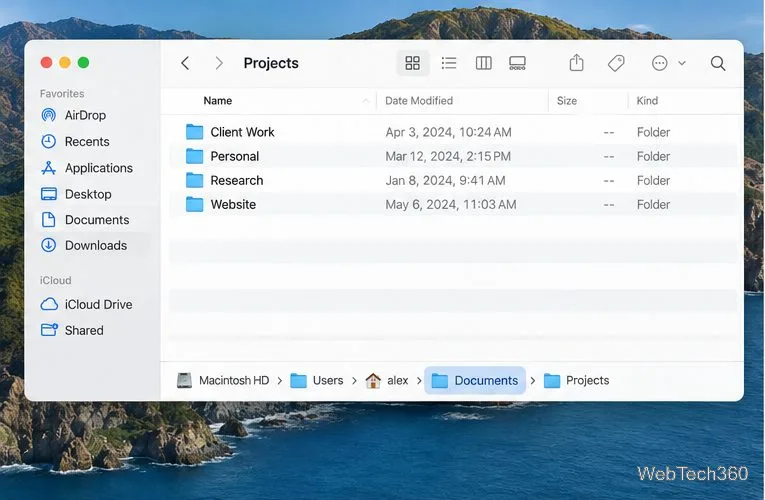Select the "Research" folder name
The width and height of the screenshot is (765, 500).
(237, 180)
